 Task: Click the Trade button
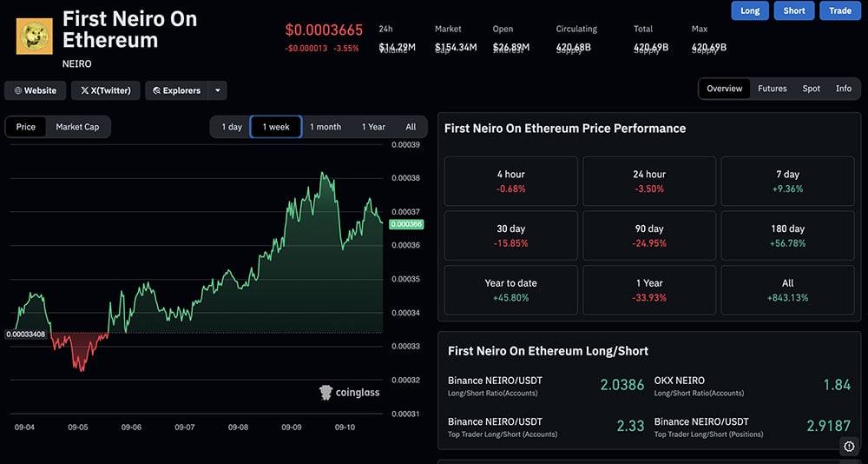[839, 10]
